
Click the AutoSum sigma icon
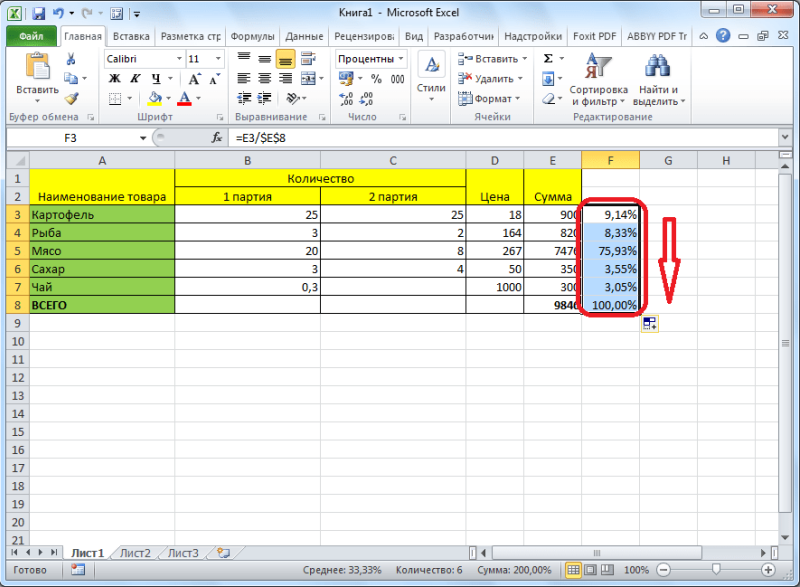point(548,59)
